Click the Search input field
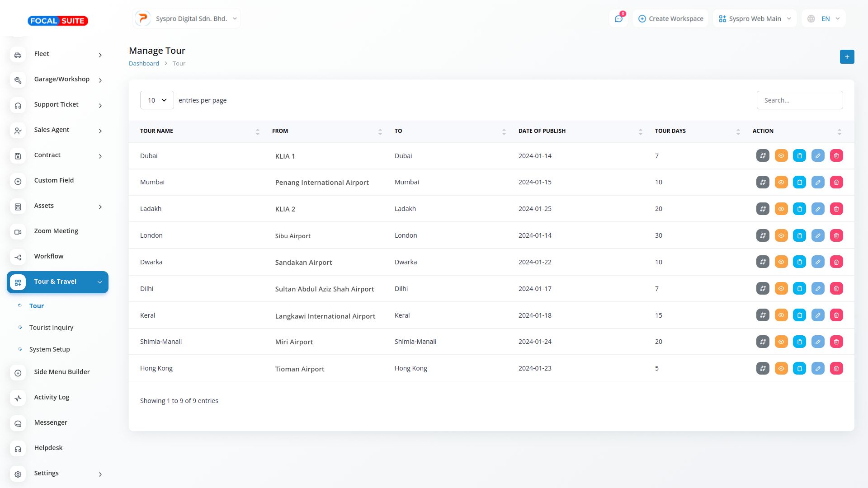The width and height of the screenshot is (868, 488). coord(799,100)
